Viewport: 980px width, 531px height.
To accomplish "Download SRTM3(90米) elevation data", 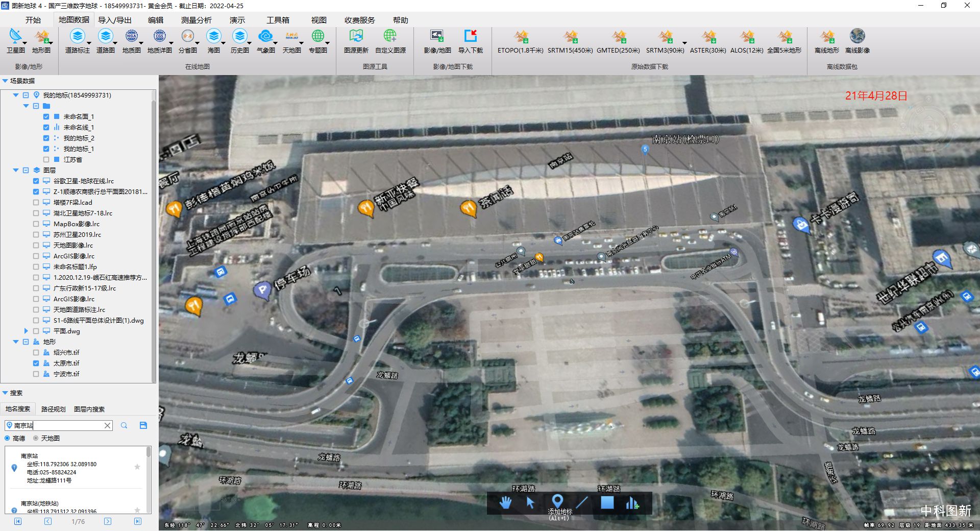I will [665, 41].
